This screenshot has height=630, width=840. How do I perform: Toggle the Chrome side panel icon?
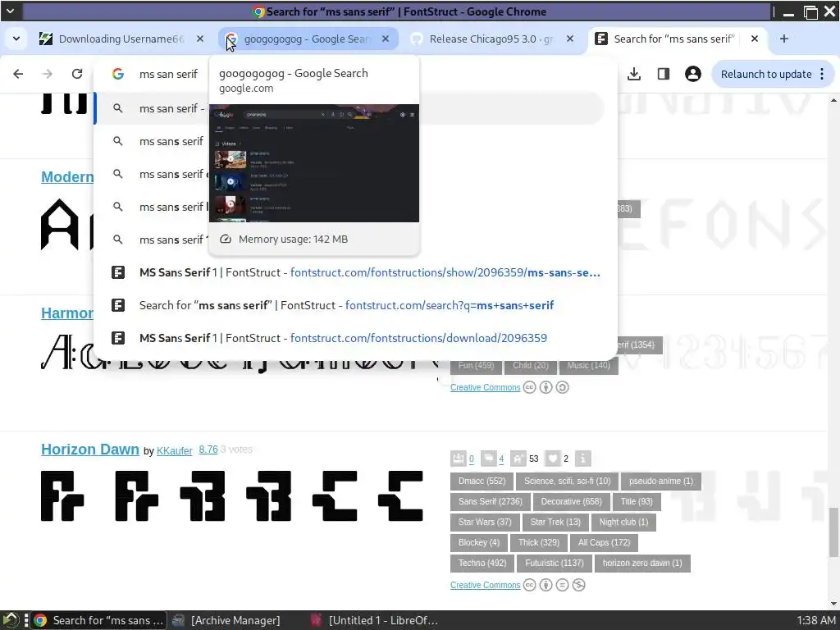[663, 74]
